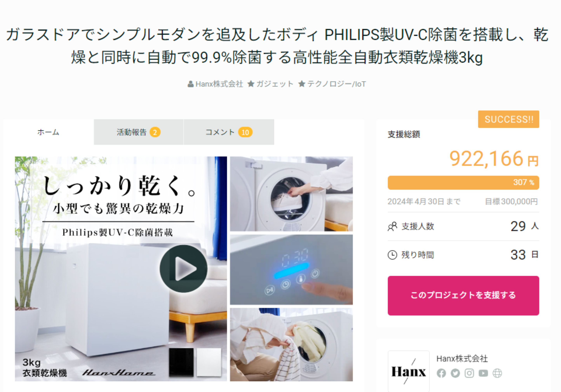This screenshot has height=392, width=561.
Task: Open Hanx website globe icon
Action: 497,373
